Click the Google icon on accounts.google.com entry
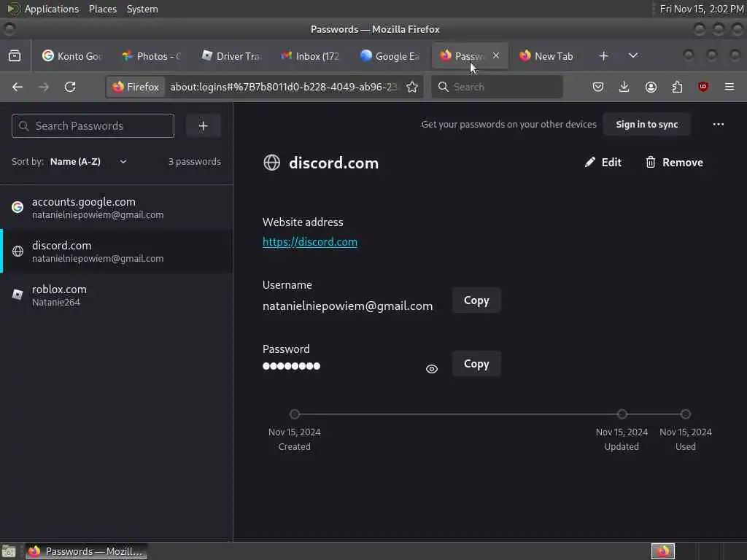Viewport: 747px width, 560px height. [18, 207]
